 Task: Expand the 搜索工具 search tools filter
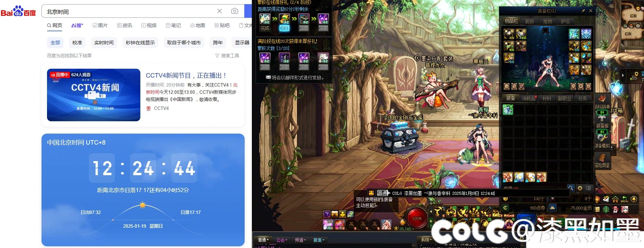(227, 56)
